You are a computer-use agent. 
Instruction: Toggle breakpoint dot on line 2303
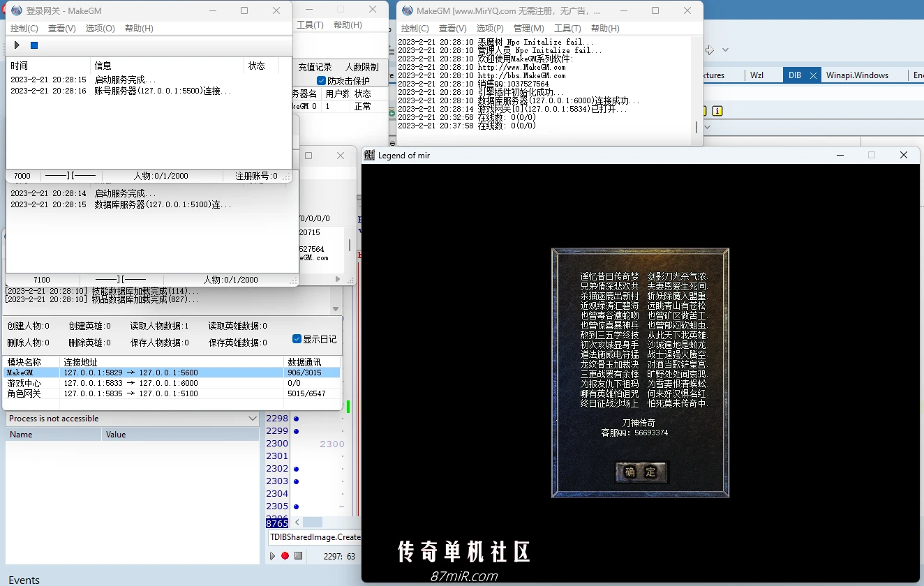pos(296,481)
